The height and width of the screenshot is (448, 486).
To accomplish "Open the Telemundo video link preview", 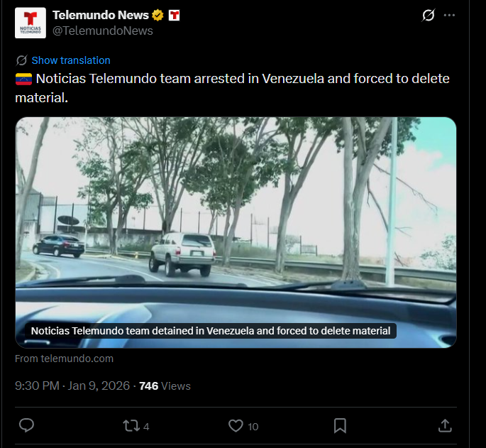I will point(236,232).
